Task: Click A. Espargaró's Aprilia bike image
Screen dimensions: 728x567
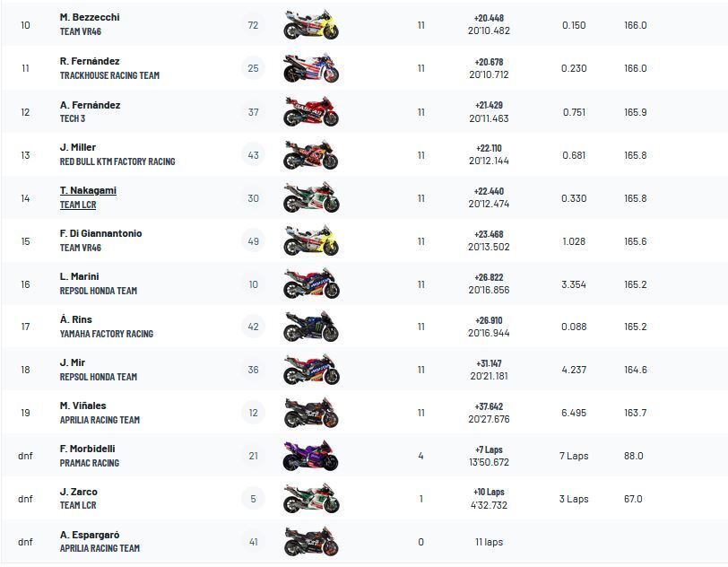Action: (x=311, y=542)
